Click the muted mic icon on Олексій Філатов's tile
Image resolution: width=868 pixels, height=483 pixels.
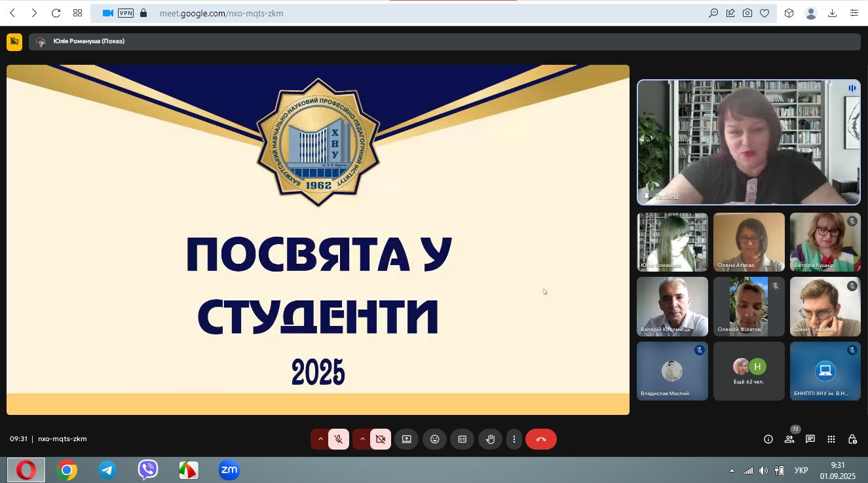tap(776, 285)
